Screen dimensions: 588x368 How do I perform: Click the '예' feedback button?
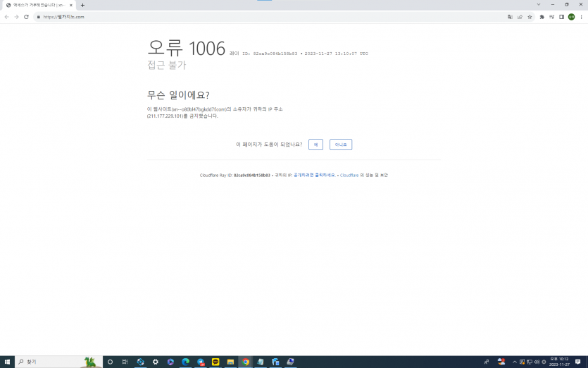315,145
